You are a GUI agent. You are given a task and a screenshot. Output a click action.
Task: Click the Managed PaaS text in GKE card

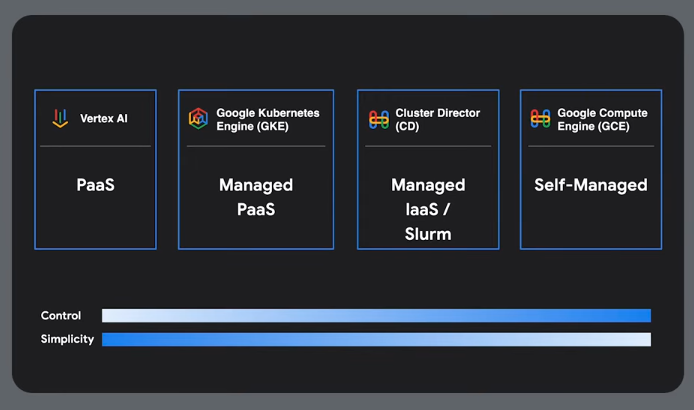(x=256, y=197)
